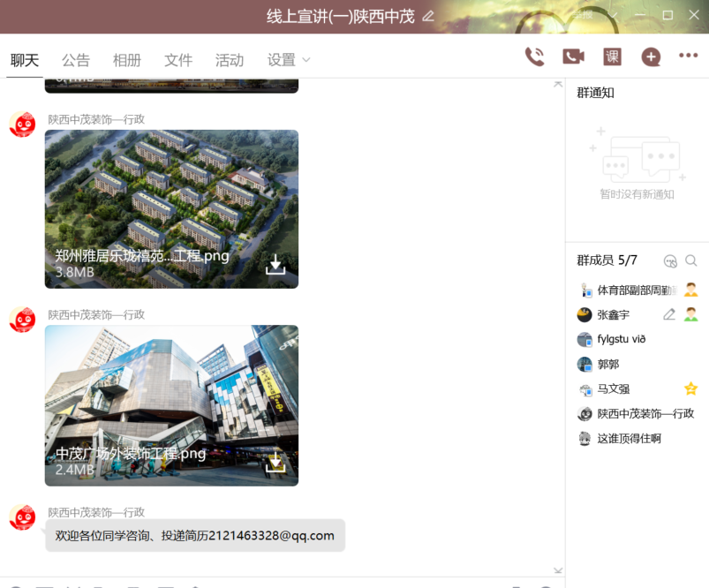Start a group video call
The image size is (709, 588).
[x=573, y=57]
